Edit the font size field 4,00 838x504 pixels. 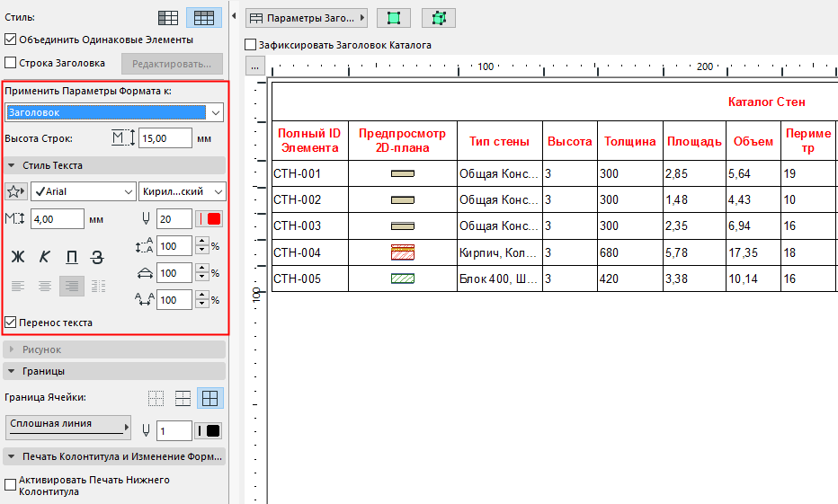click(58, 219)
